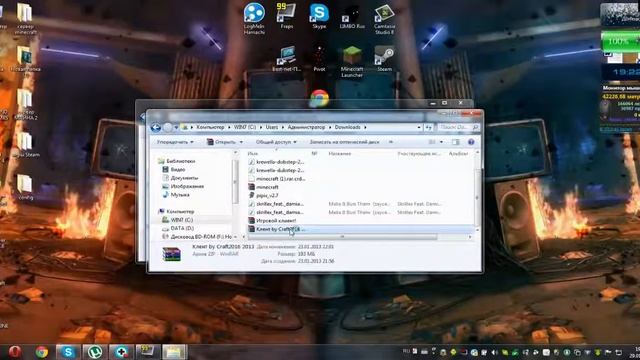Open recent locations dropdown beside Forward

click(176, 128)
